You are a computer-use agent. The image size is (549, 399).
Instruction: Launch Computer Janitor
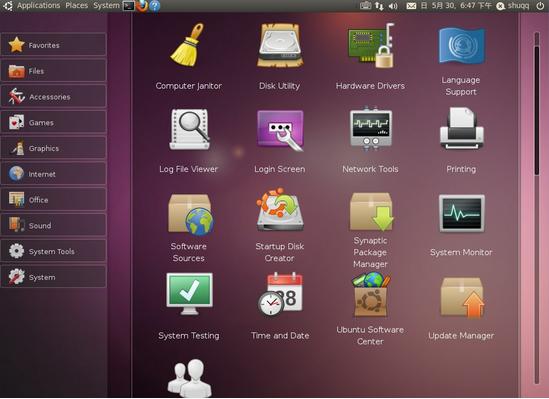click(x=188, y=57)
